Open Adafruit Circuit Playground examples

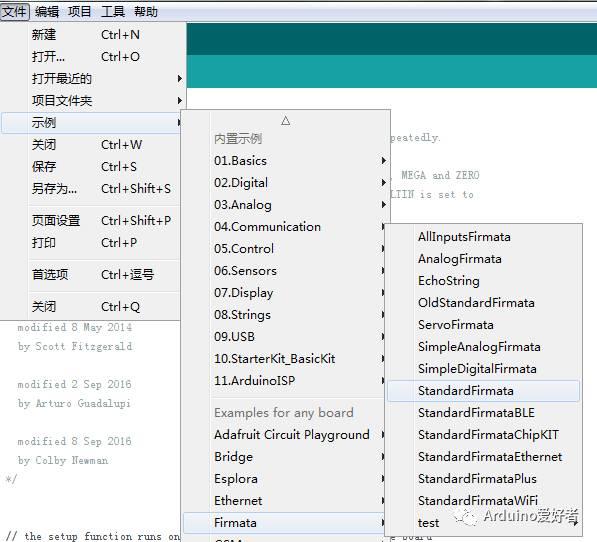tap(284, 435)
